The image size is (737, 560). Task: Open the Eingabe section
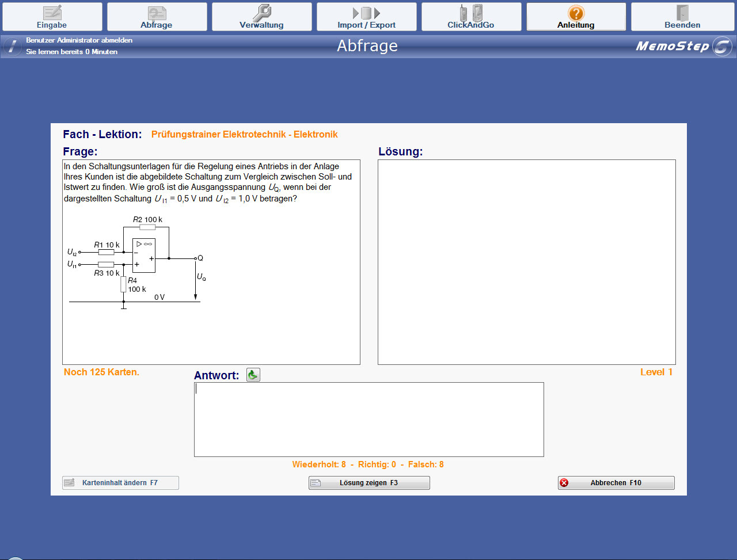[52, 17]
